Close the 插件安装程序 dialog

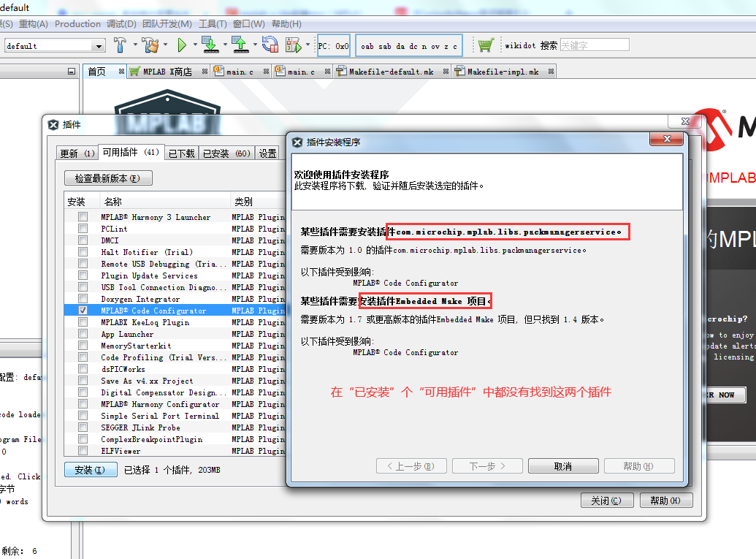coord(667,139)
